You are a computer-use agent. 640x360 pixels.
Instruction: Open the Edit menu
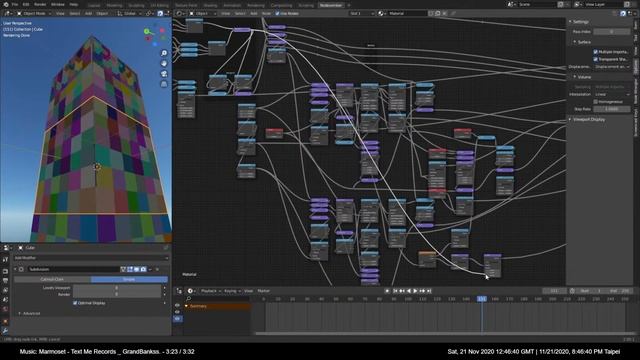coord(26,4)
